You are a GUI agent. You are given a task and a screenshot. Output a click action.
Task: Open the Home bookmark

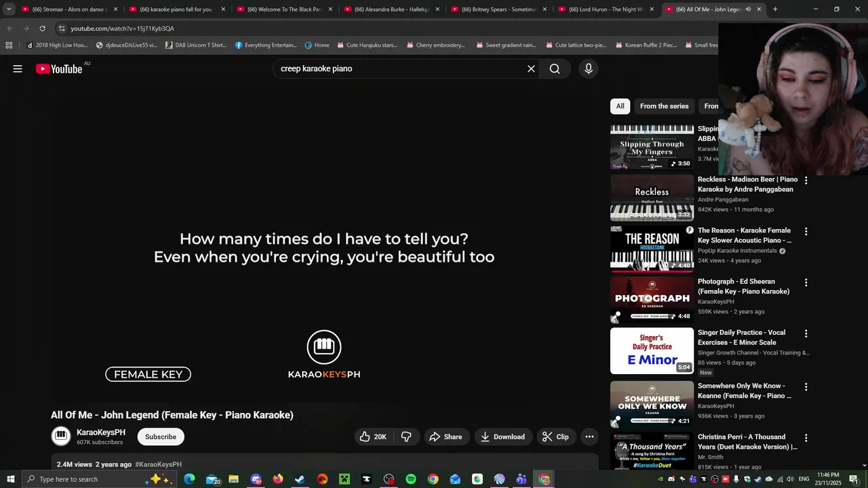pos(317,45)
